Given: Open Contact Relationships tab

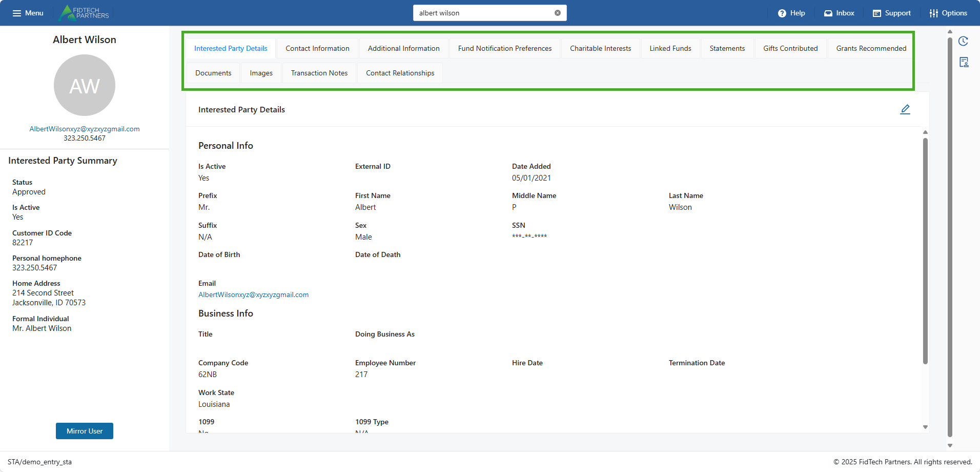Looking at the screenshot, I should (x=400, y=73).
